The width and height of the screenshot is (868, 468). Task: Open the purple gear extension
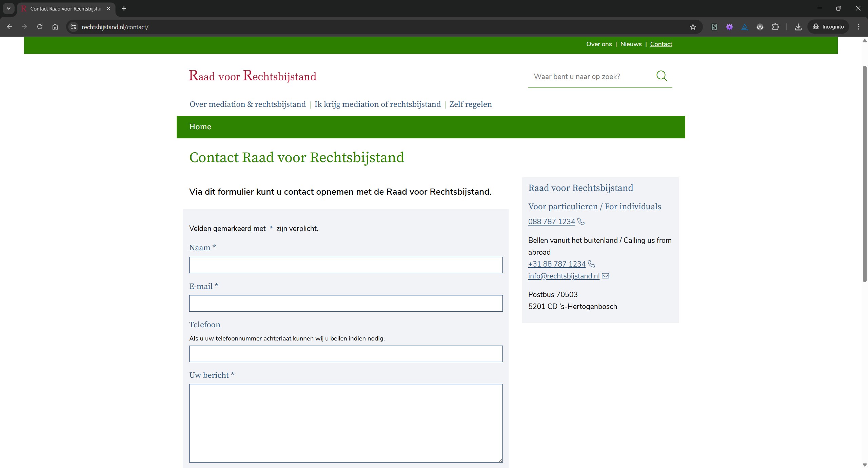[x=729, y=27]
